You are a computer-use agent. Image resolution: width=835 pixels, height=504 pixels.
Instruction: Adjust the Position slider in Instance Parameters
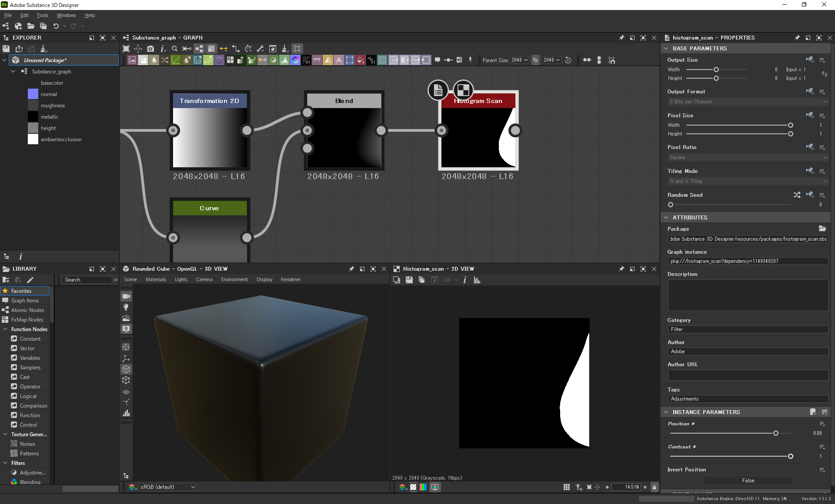(x=775, y=433)
